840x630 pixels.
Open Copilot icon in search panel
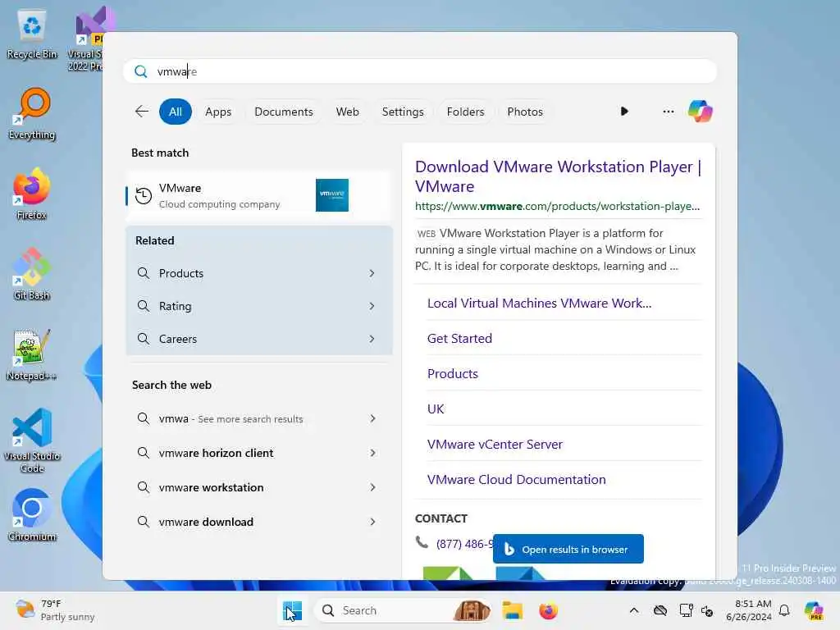(701, 112)
